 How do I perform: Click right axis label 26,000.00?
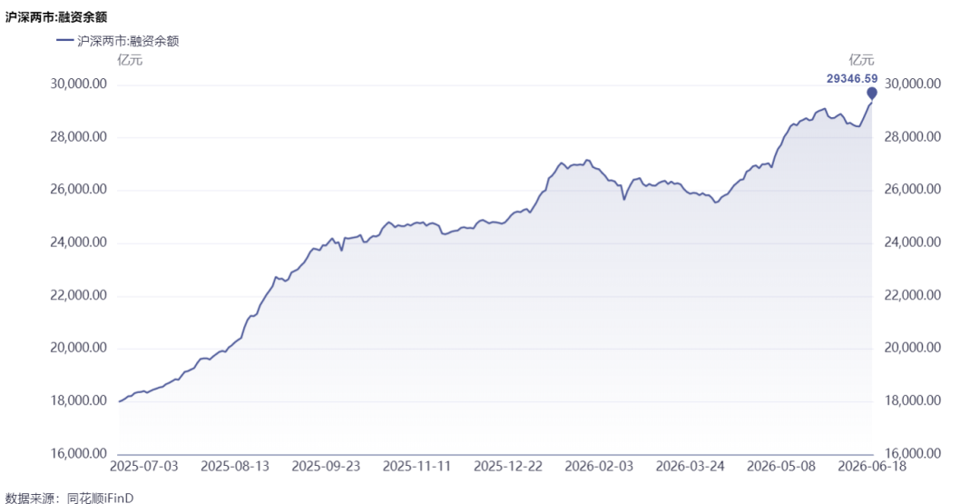point(913,189)
